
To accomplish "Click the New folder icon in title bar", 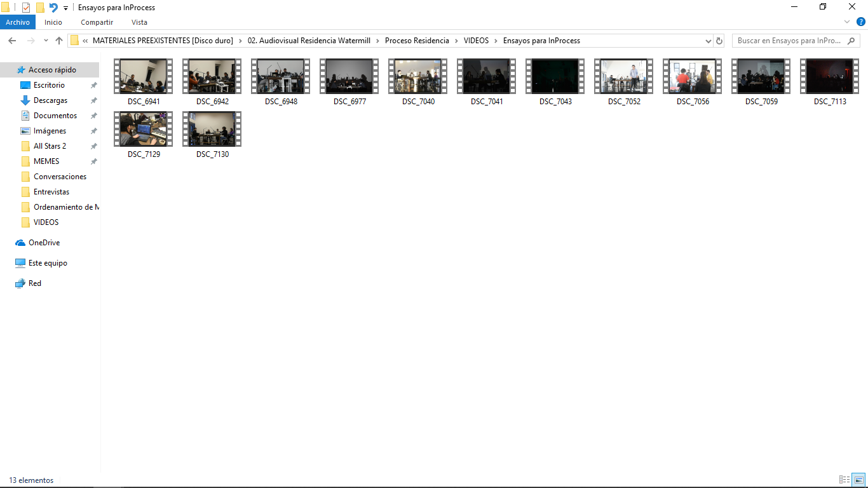I will (x=40, y=8).
